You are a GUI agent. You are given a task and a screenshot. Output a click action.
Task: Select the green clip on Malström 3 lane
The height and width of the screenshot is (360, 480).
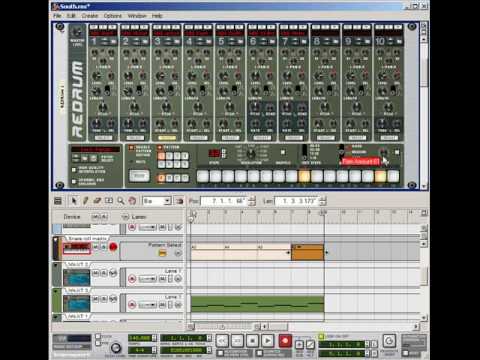257,304
